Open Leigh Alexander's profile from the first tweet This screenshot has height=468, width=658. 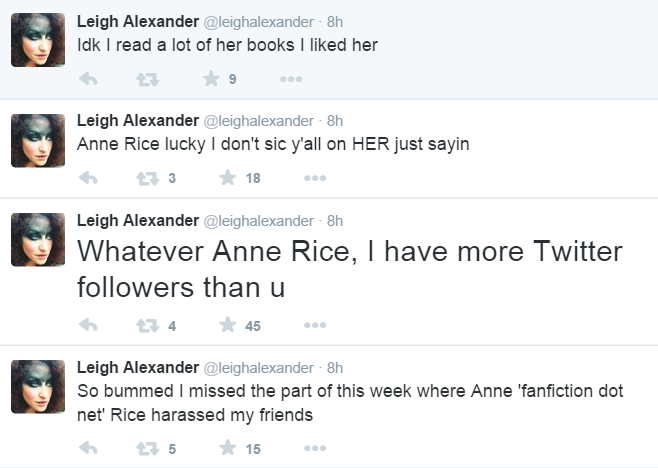[137, 21]
